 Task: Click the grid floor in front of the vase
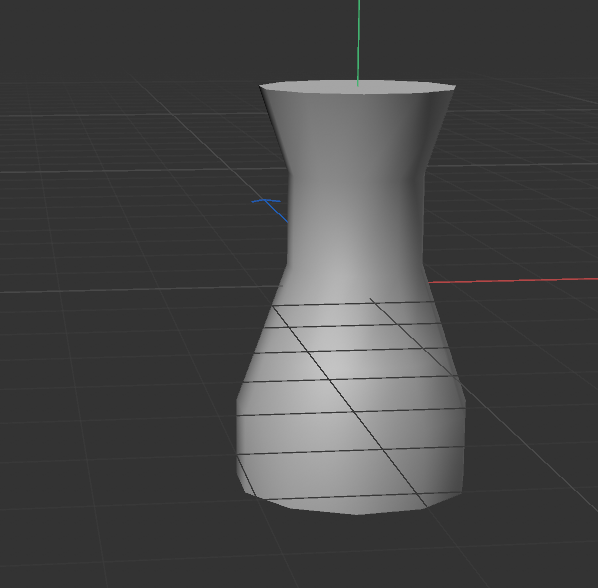[x=343, y=553]
